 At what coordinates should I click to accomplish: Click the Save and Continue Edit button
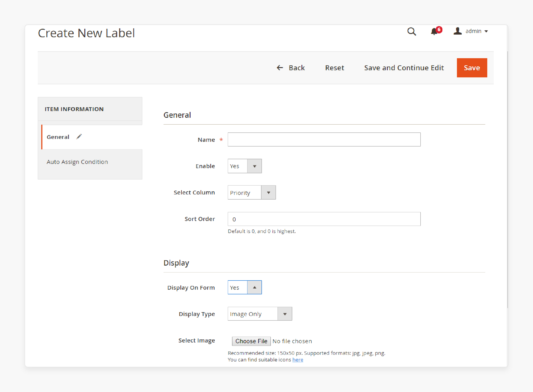(404, 67)
